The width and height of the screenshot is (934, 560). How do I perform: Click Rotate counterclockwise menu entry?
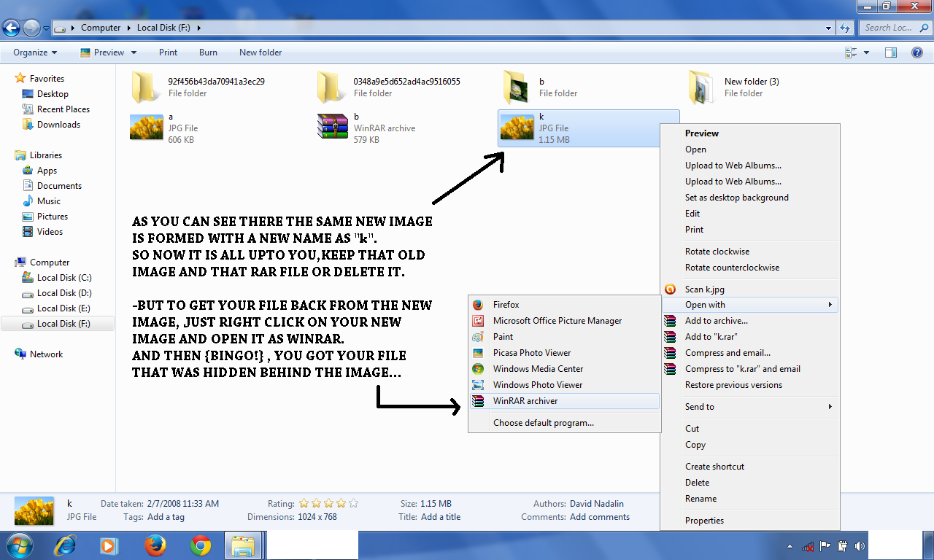[750, 268]
